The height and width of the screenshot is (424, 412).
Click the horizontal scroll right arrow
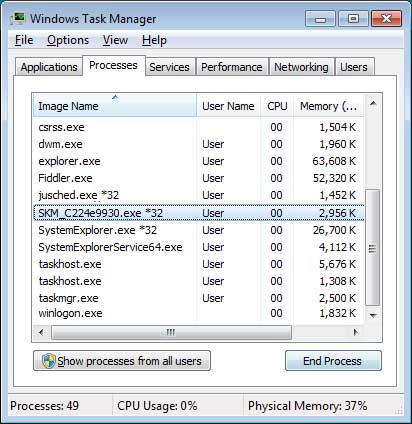click(356, 332)
